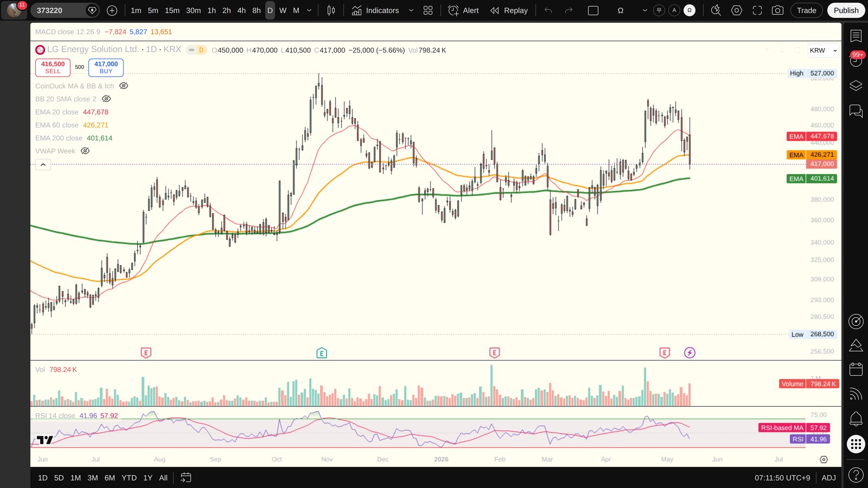Open chart settings hexagon icon

click(x=737, y=10)
